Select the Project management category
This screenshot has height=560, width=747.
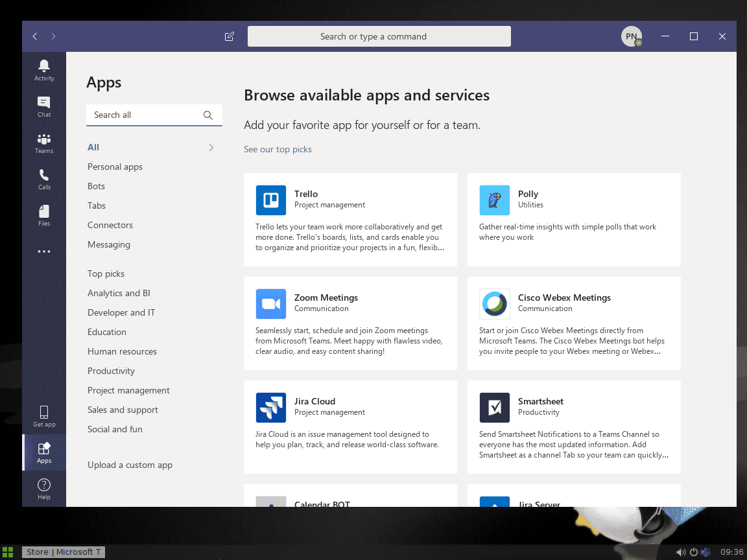point(128,390)
